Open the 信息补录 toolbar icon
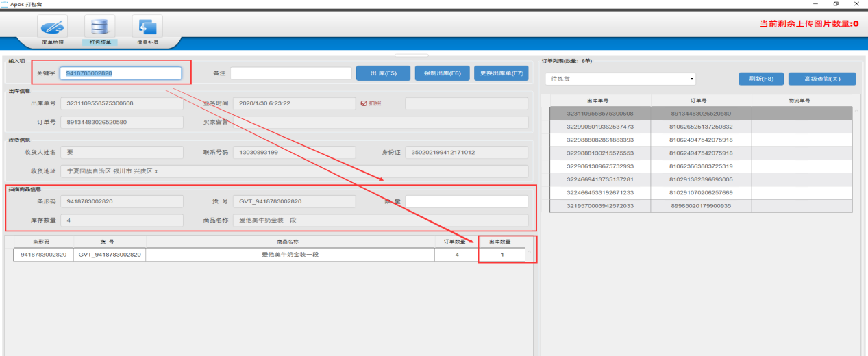The image size is (868, 356). click(x=147, y=27)
